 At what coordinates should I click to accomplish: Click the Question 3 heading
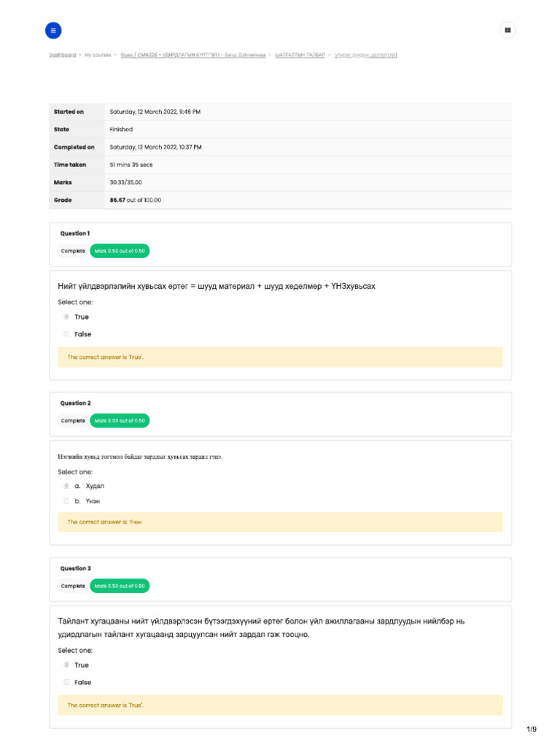(x=75, y=568)
